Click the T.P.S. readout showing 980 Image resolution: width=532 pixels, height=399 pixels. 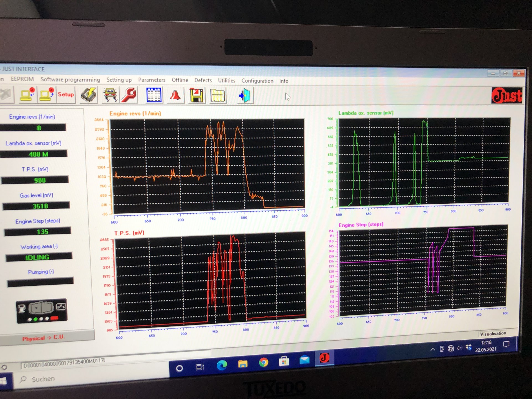coord(35,180)
